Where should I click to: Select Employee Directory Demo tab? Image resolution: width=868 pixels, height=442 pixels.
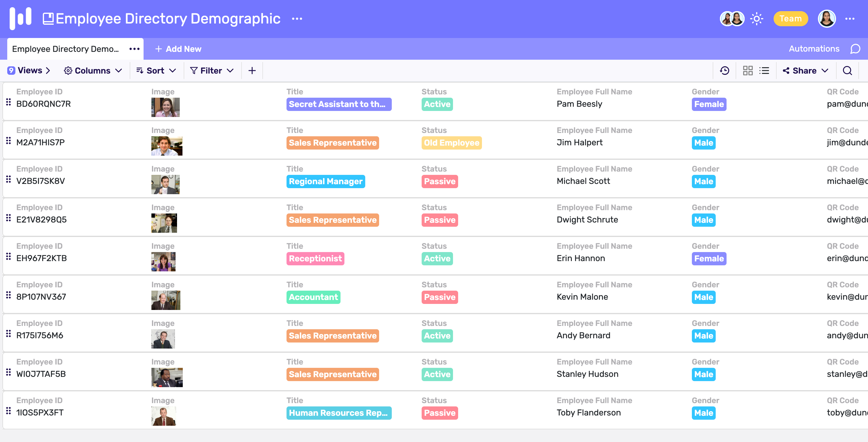click(x=66, y=49)
